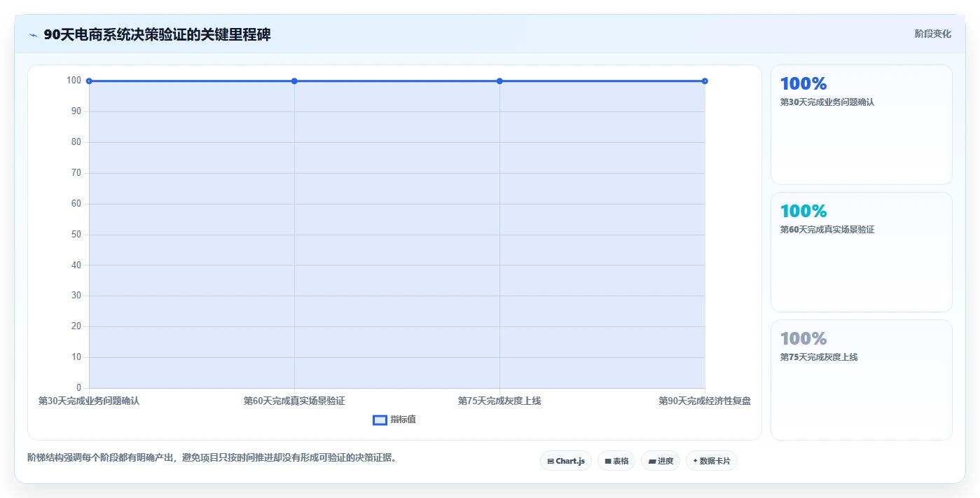Click the title 90天电商系统决策验证的关键里程碑
The height and width of the screenshot is (498, 980).
point(157,35)
